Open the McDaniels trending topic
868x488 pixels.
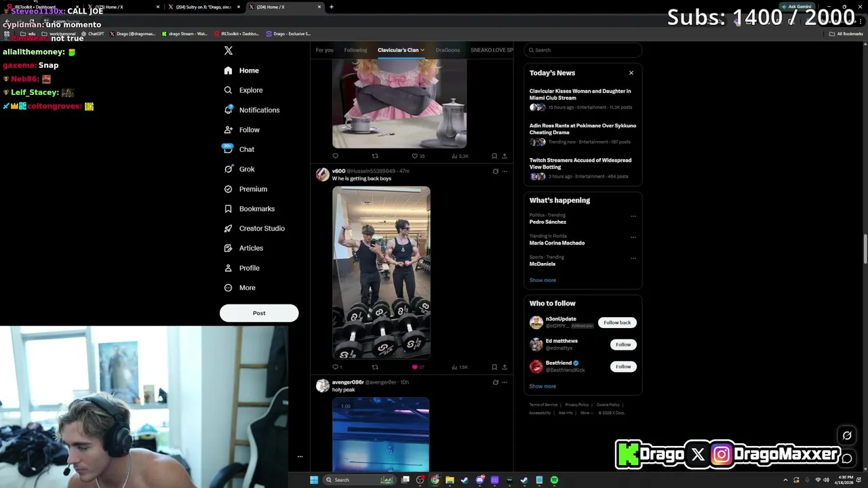542,264
